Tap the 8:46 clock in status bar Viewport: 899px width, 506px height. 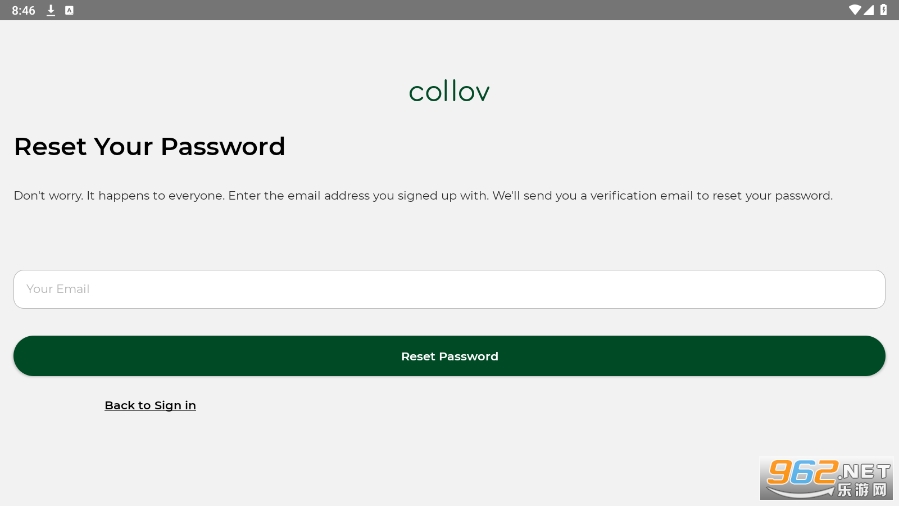pos(23,10)
